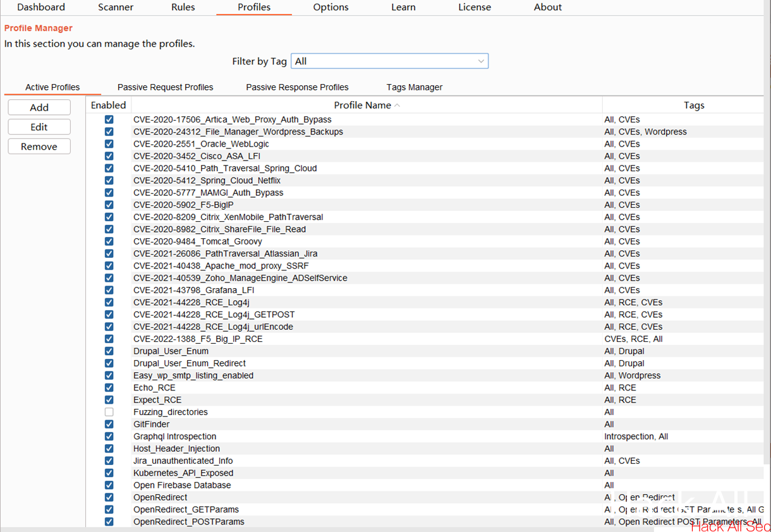Click the Add profile button

[x=39, y=107]
